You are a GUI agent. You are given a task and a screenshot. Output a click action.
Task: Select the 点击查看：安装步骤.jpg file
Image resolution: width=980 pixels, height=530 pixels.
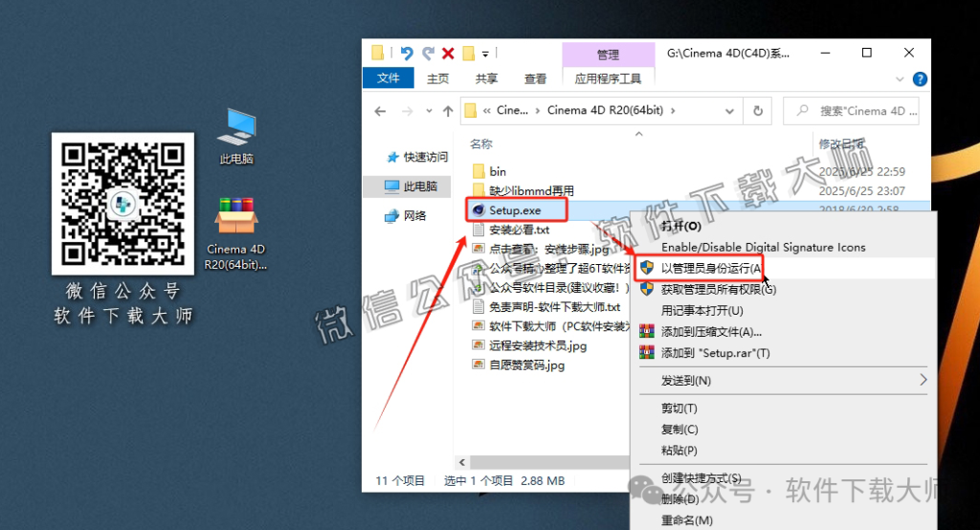(542, 249)
